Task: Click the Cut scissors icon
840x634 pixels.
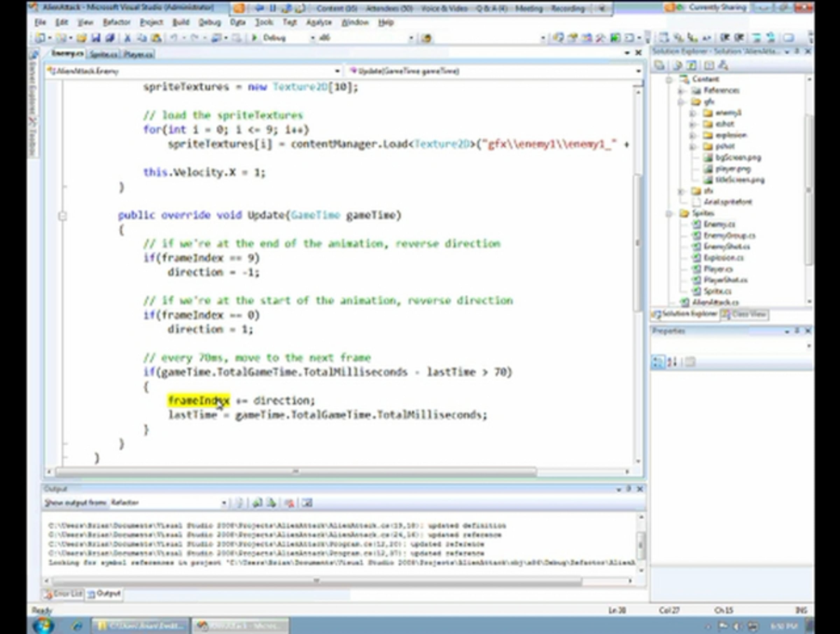Action: [x=128, y=37]
